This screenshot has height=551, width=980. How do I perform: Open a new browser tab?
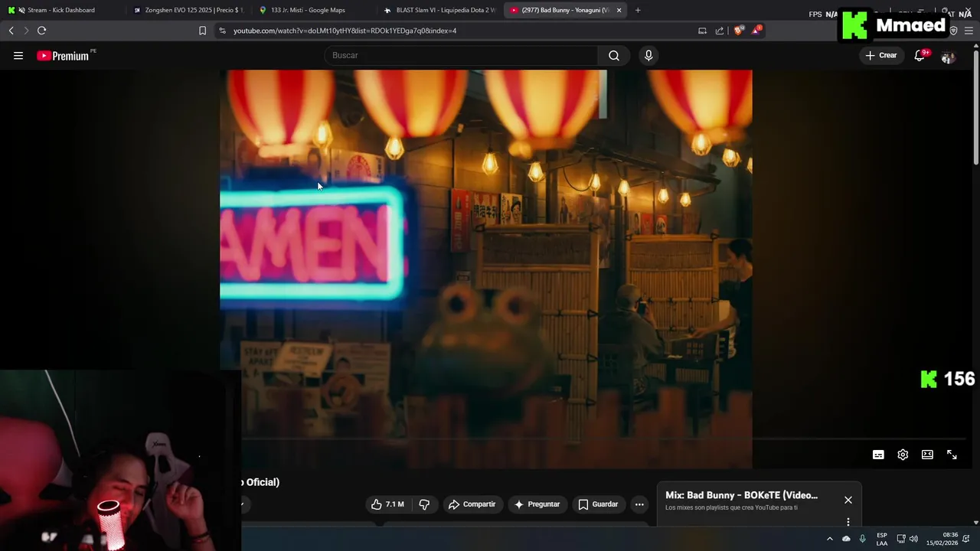[x=638, y=10]
